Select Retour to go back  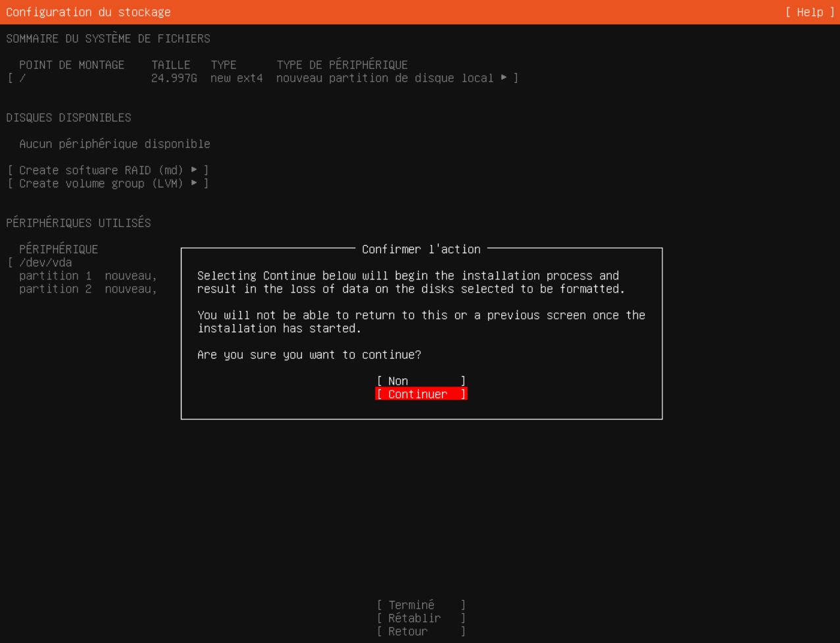[421, 631]
